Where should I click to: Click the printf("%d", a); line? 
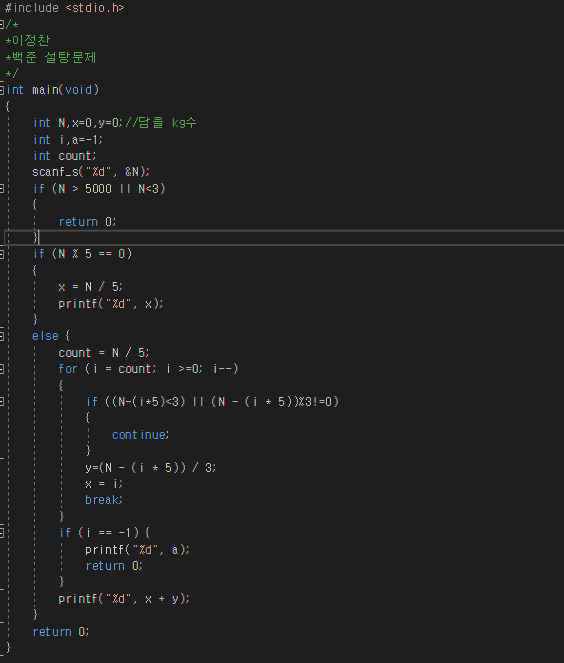[x=137, y=550]
